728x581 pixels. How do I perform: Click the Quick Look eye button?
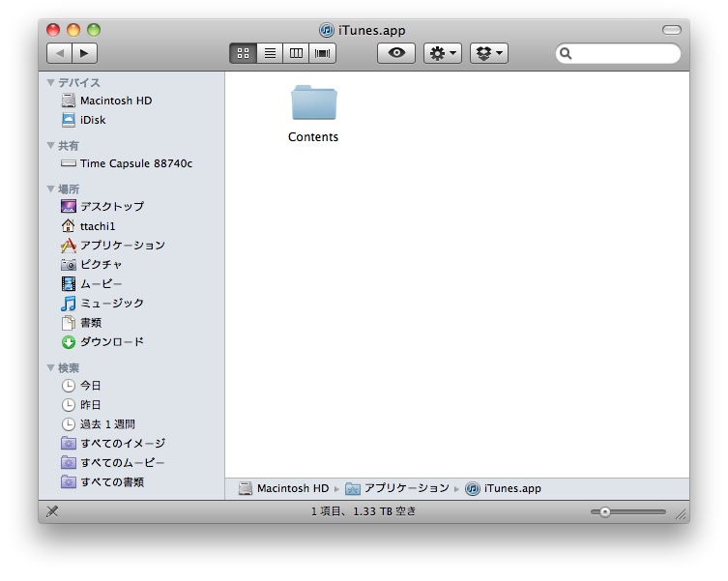(395, 54)
